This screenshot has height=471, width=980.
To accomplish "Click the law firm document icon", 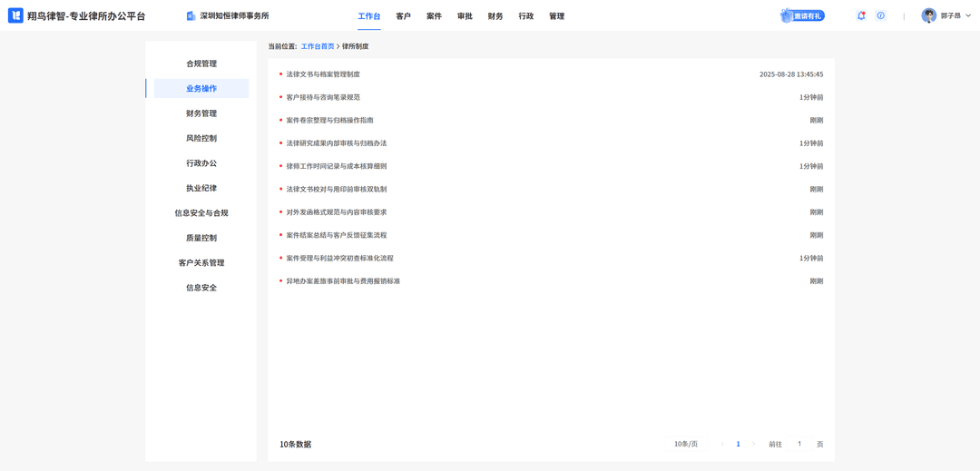I will (191, 16).
